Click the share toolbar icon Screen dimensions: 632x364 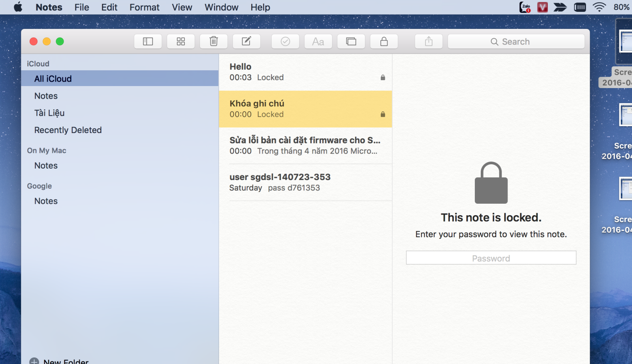click(x=429, y=41)
